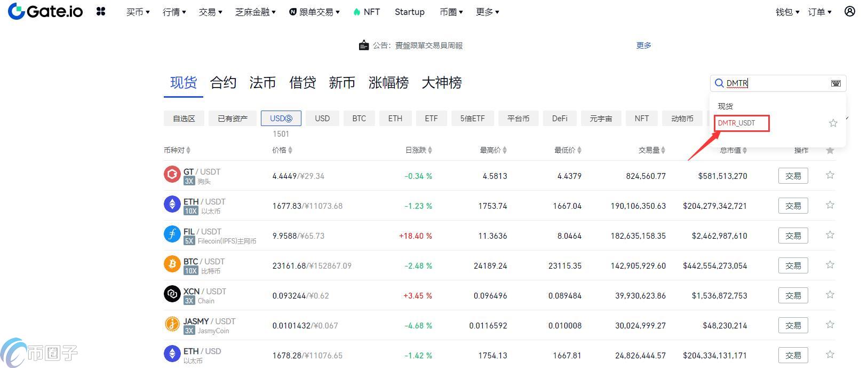Select the DeFi filter
The width and height of the screenshot is (868, 368).
point(560,119)
